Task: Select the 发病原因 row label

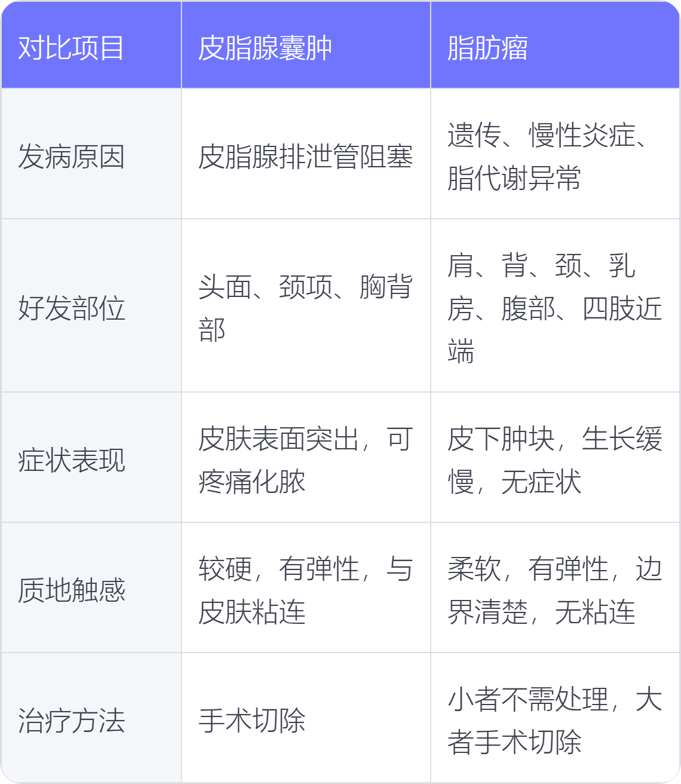Action: [71, 157]
